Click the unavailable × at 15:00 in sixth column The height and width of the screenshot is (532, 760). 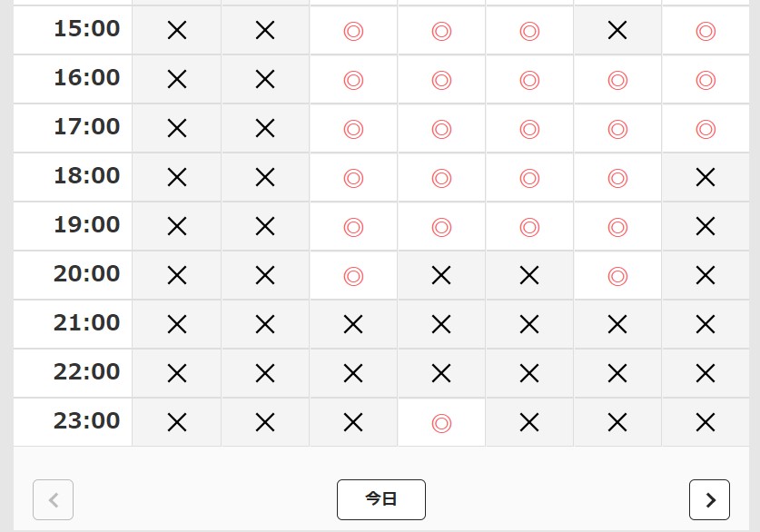(x=617, y=31)
